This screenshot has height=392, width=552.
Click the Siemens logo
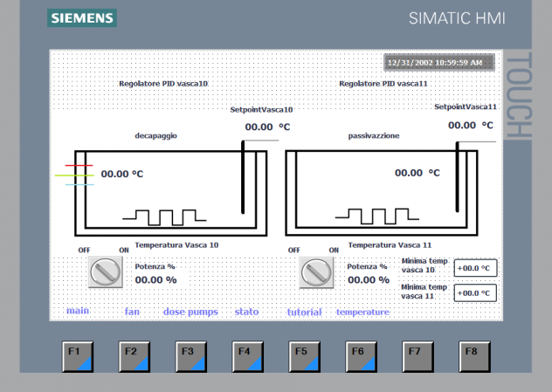(82, 18)
